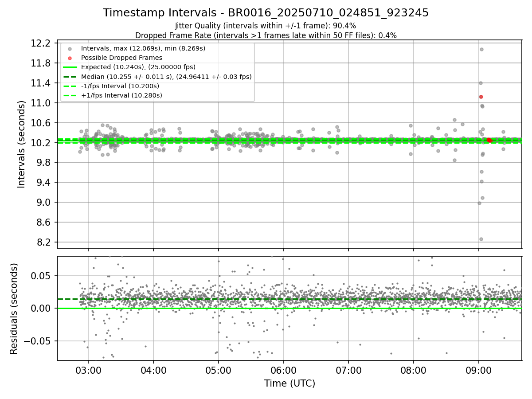Click the plot title 'Timestamp Intervals - BR0016_20250710_024851_923245'
This screenshot has height=399, width=532.
pos(266,13)
